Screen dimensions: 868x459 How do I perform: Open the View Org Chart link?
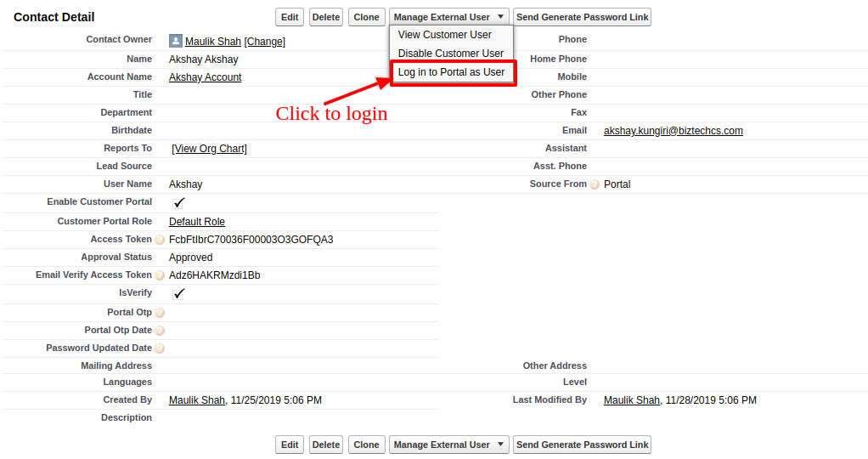[x=209, y=149]
